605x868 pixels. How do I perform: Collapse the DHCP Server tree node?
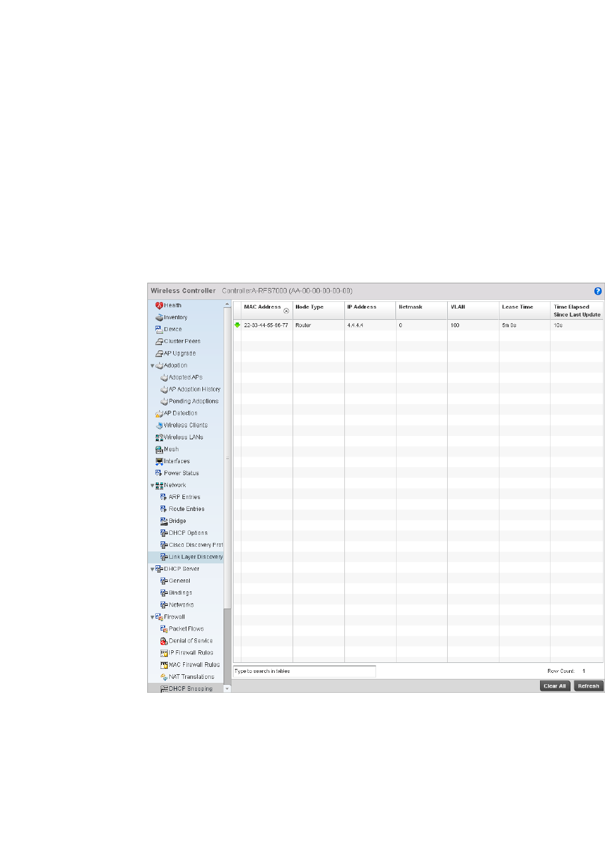[x=152, y=569]
